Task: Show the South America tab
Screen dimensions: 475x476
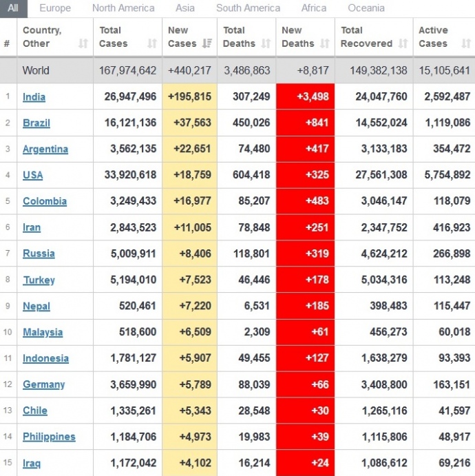Action: (248, 8)
